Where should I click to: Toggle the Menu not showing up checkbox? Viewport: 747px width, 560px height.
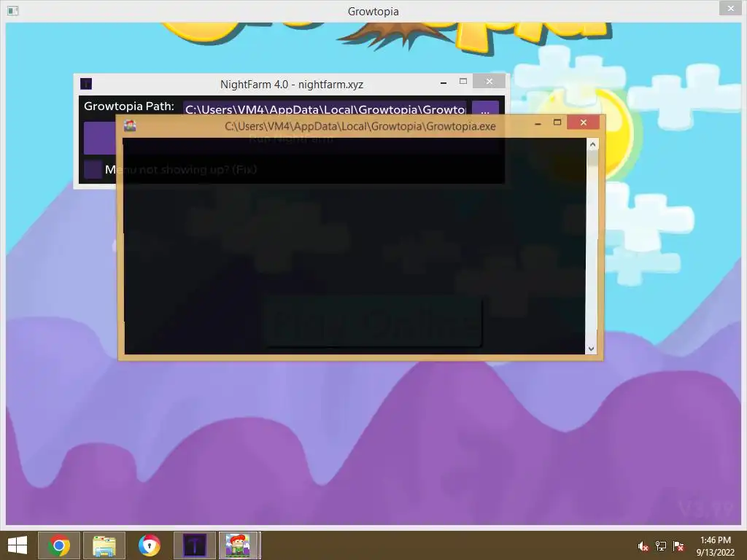[93, 169]
